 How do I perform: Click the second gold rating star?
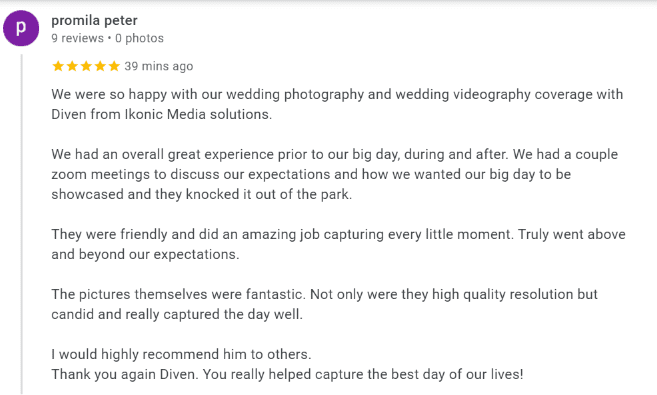(72, 66)
